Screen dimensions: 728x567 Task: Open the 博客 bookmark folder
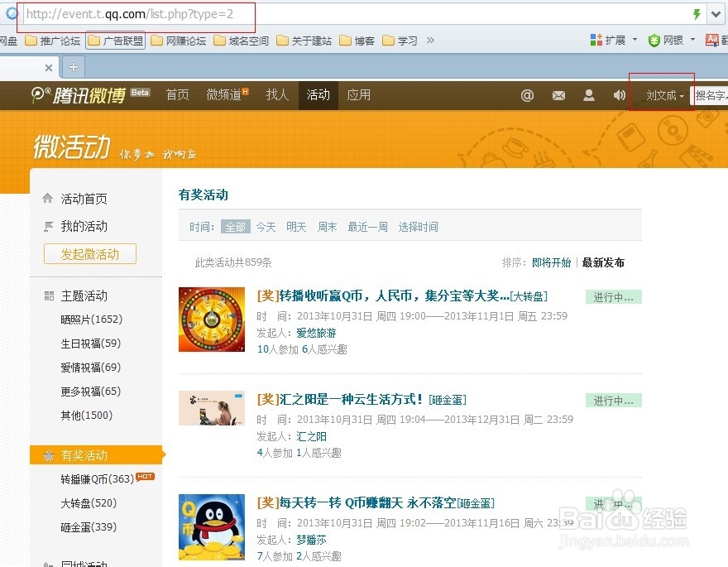tap(357, 41)
